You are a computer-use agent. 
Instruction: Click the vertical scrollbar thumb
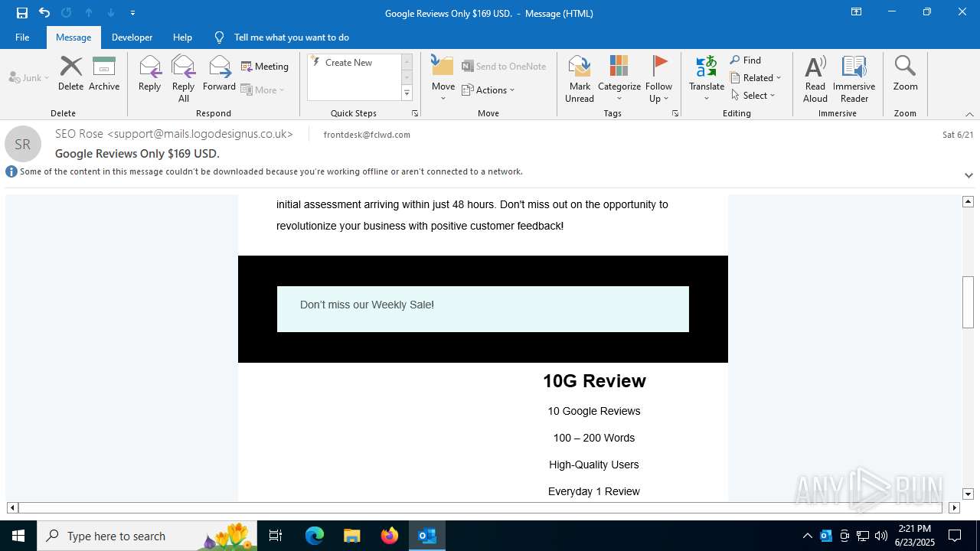click(x=968, y=302)
